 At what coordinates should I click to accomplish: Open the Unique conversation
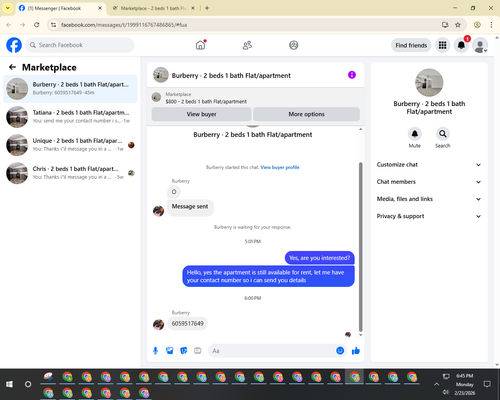(x=70, y=145)
